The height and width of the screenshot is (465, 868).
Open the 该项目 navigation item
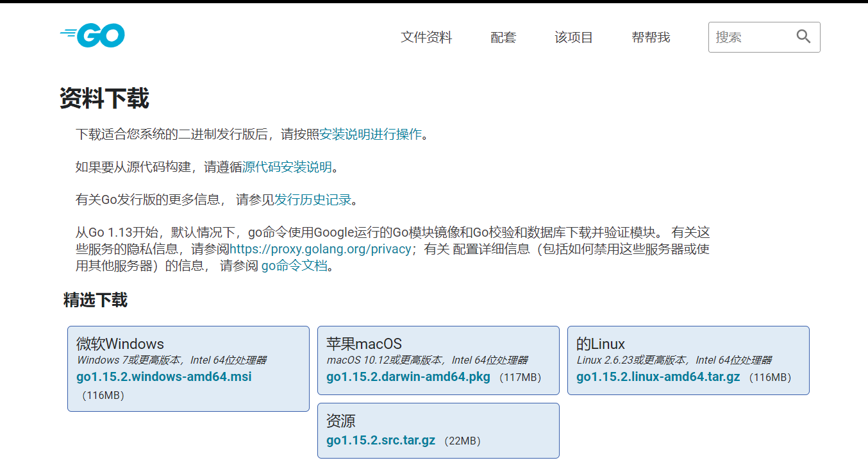coord(574,37)
